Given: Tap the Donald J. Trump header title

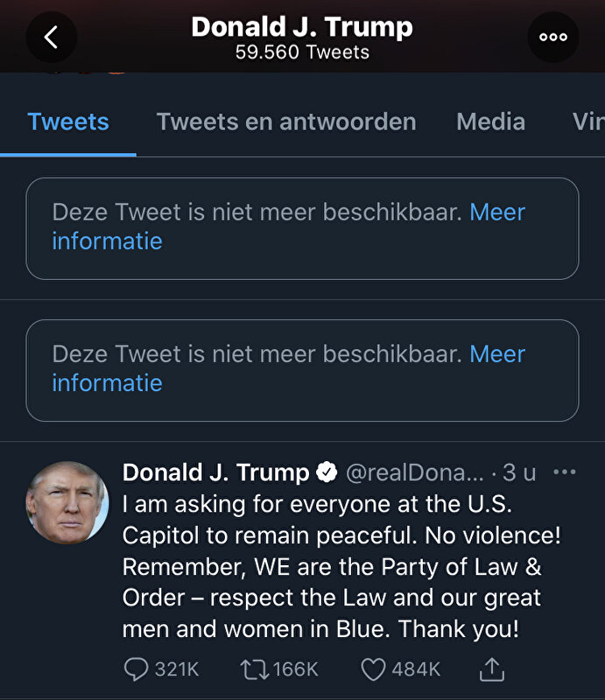Looking at the screenshot, I should click(302, 27).
